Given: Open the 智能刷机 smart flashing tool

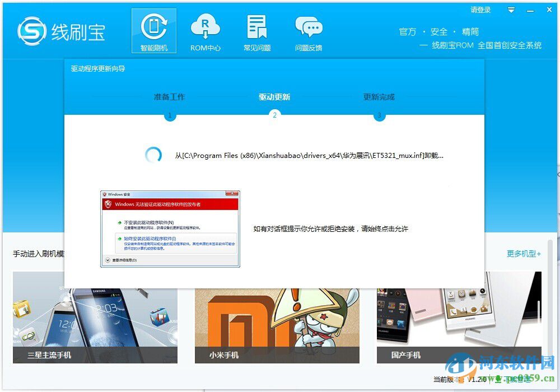Looking at the screenshot, I should tap(153, 30).
